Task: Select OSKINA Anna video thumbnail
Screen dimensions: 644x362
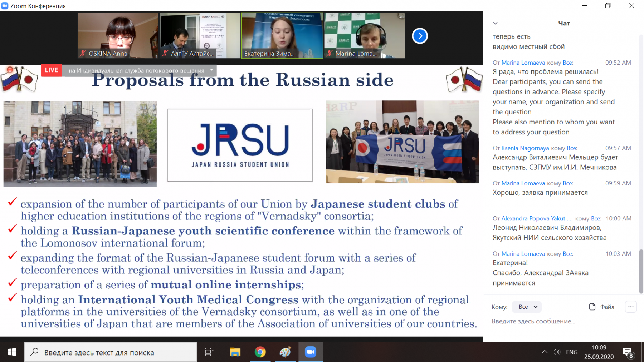Action: point(118,36)
